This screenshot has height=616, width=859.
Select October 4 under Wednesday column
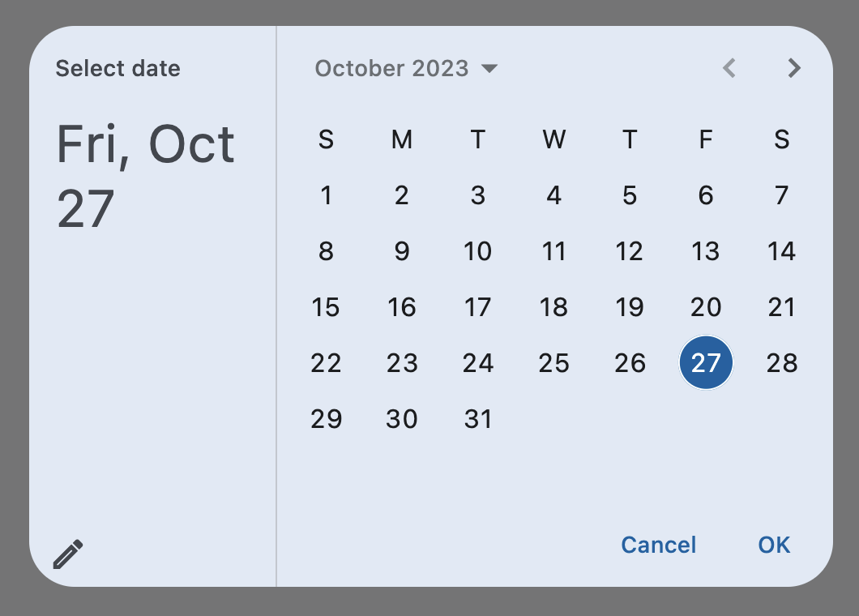point(553,195)
